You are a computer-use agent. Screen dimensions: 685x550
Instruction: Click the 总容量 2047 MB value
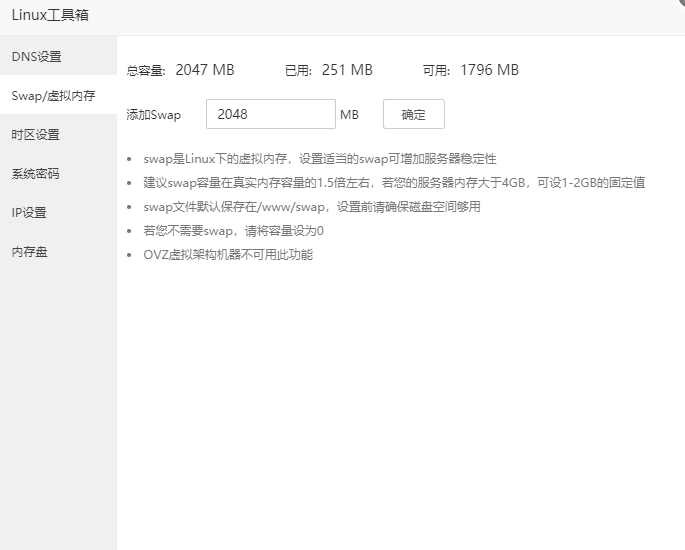tap(205, 70)
